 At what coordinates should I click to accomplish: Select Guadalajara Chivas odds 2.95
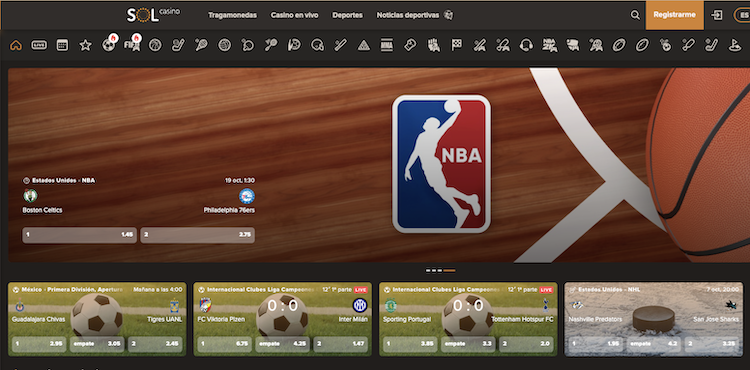click(39, 344)
